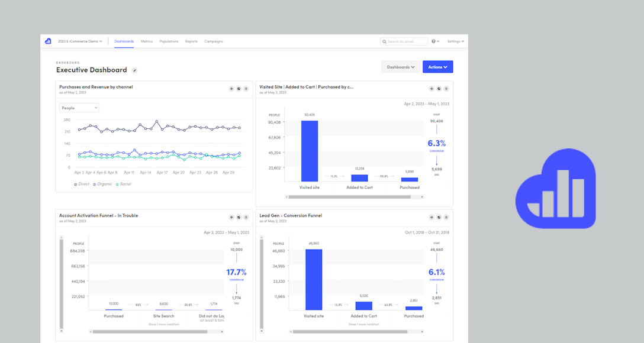Open the expand icon on Visited Site chart
This screenshot has height=343, width=644.
[x=439, y=89]
